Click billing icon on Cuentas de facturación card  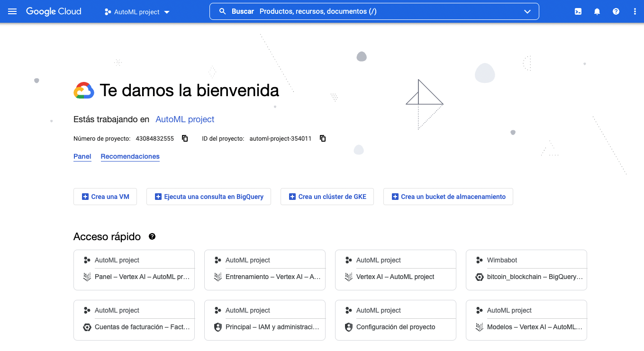click(x=87, y=327)
